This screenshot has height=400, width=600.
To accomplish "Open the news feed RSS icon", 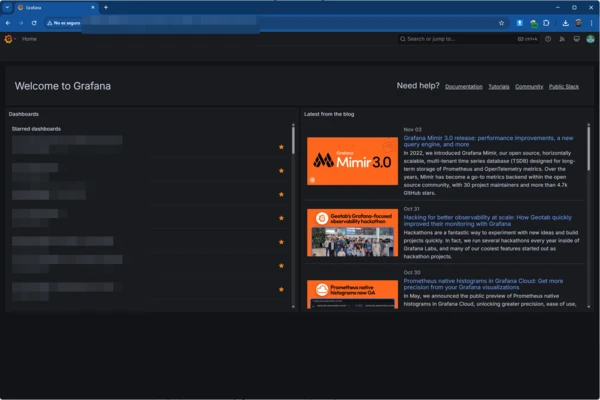I will coord(562,39).
